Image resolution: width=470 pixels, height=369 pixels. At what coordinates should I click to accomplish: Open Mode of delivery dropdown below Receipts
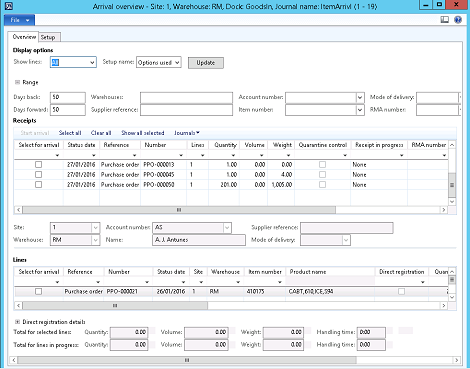[346, 240]
